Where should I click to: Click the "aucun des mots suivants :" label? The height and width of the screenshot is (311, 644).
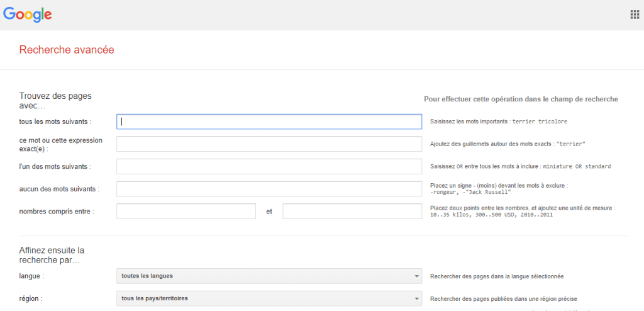coord(59,189)
